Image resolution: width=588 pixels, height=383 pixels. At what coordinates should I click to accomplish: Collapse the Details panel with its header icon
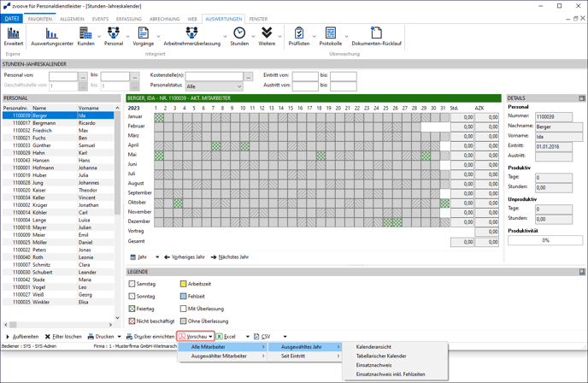click(582, 98)
